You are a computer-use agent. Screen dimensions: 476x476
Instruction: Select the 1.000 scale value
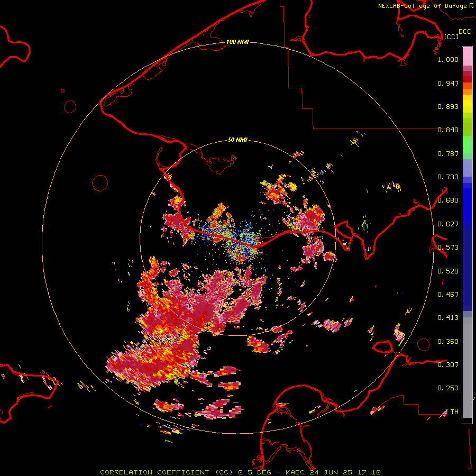pos(448,59)
